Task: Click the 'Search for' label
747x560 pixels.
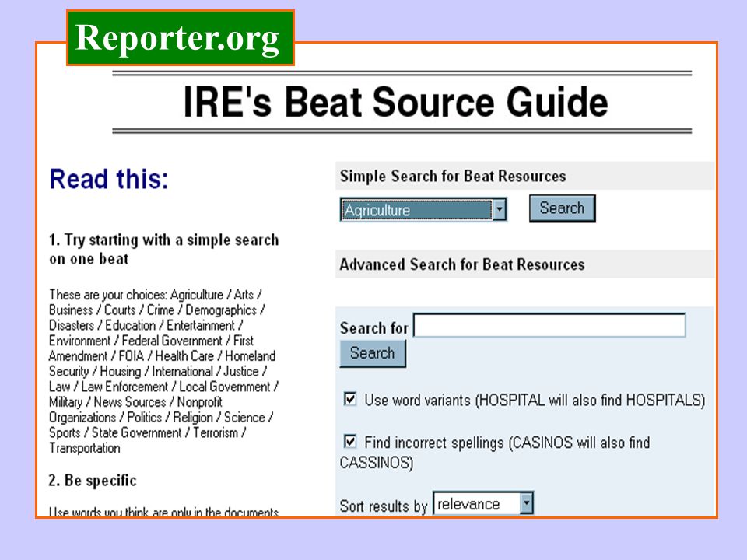Action: click(374, 328)
